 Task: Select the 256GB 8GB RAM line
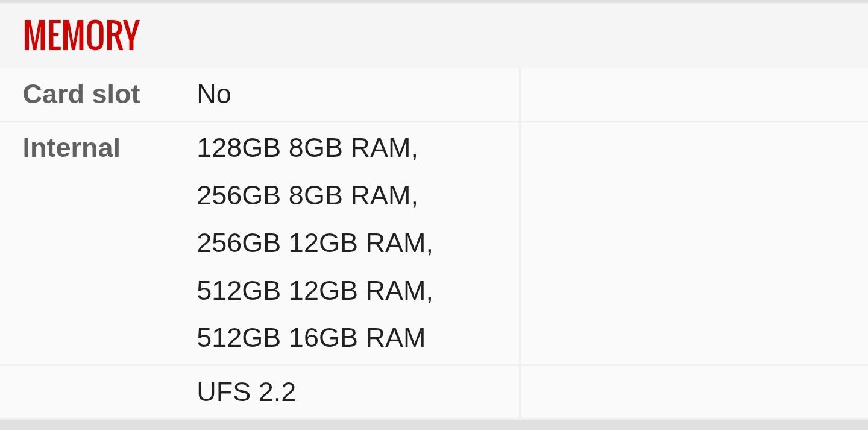point(307,195)
